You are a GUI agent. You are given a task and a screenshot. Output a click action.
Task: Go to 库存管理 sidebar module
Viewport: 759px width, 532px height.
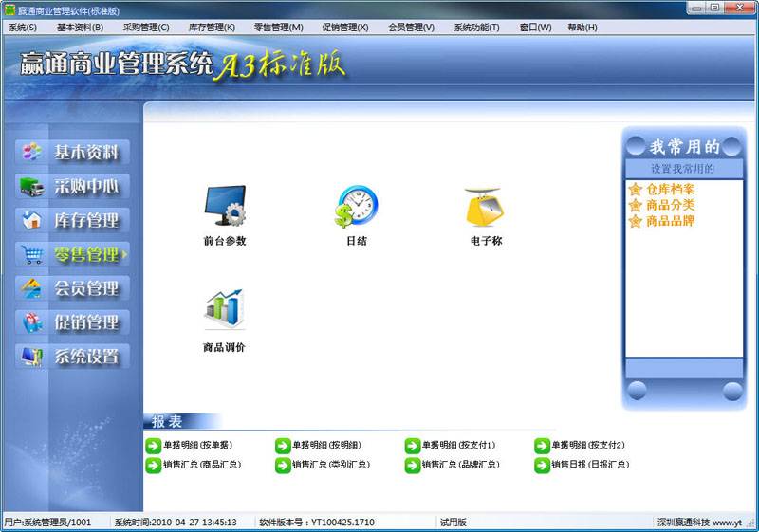73,220
